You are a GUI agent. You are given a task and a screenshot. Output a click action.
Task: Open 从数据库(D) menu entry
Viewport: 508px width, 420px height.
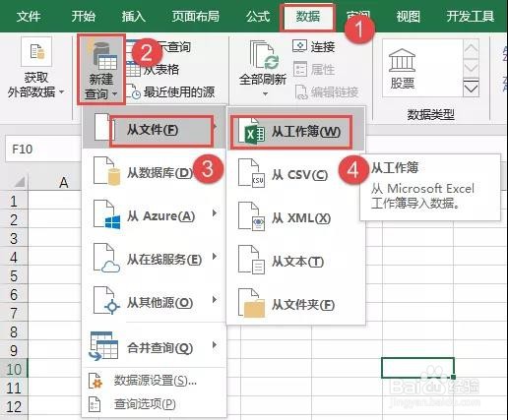point(155,172)
